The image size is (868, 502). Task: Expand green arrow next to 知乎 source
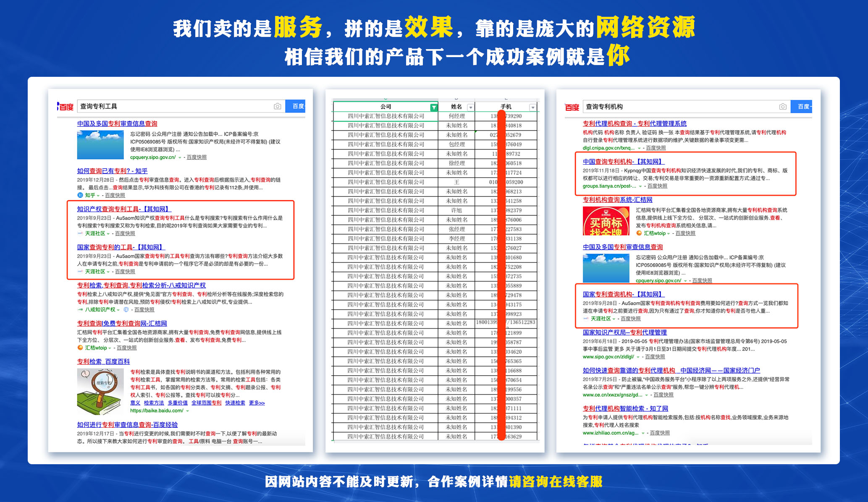98,196
